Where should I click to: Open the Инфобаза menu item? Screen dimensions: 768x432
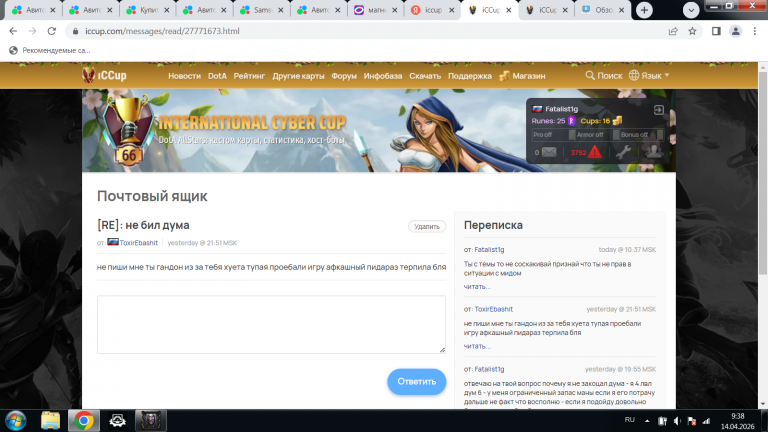383,76
